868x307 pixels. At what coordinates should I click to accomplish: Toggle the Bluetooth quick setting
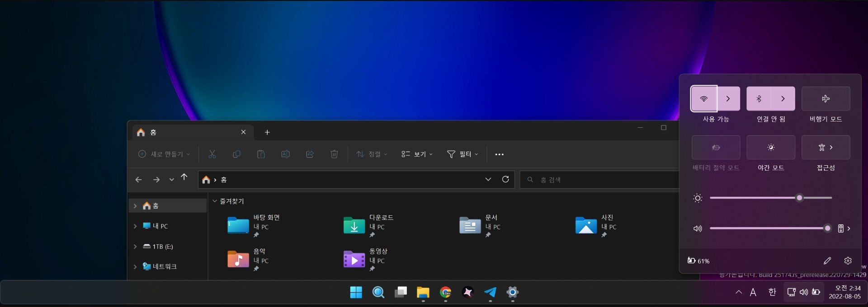(x=759, y=99)
